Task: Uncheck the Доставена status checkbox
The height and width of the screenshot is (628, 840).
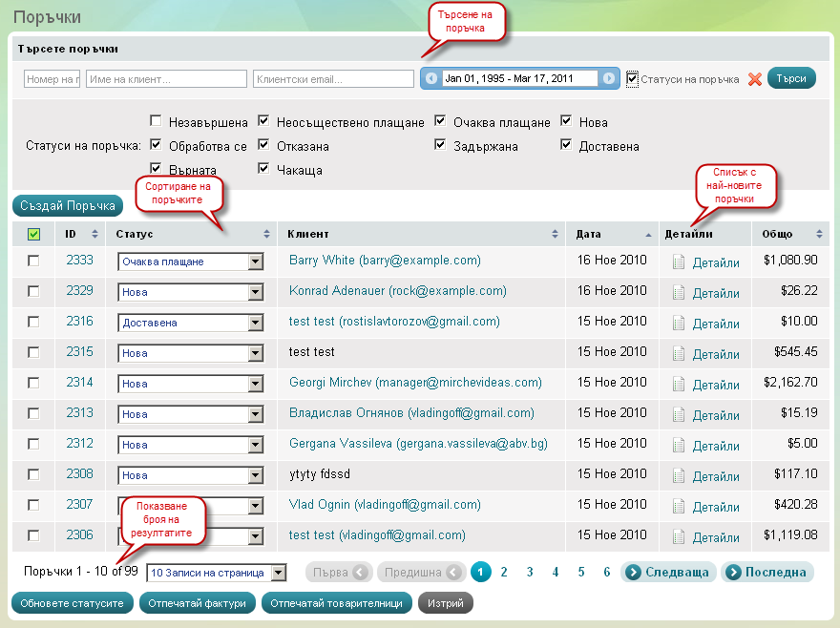Action: click(x=566, y=145)
